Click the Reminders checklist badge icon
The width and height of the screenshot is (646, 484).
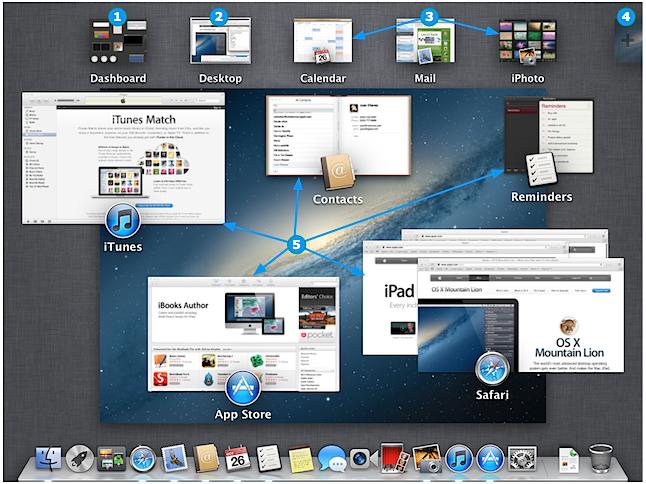[541, 169]
